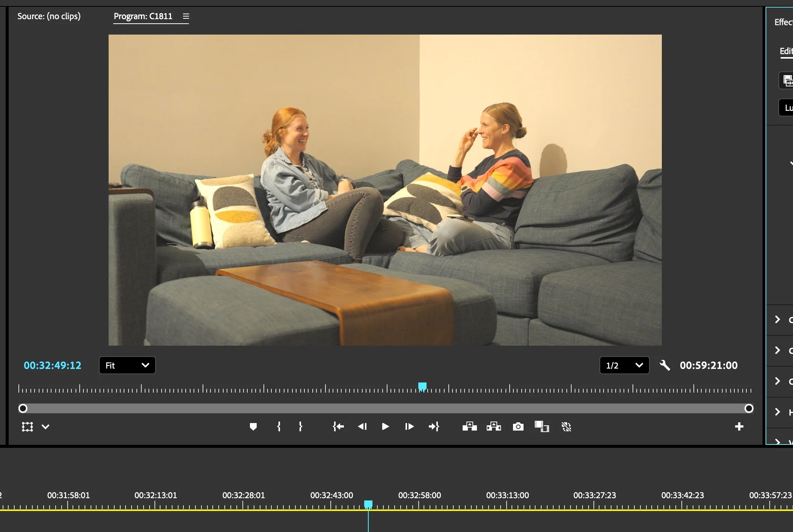Open the 1/2 playback resolution dropdown
Screen dimensions: 793x532
point(624,365)
